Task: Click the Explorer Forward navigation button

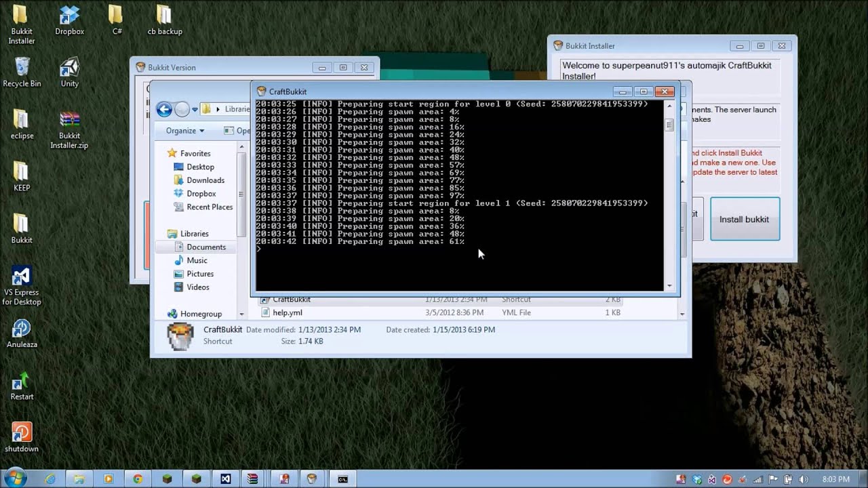Action: tap(182, 109)
